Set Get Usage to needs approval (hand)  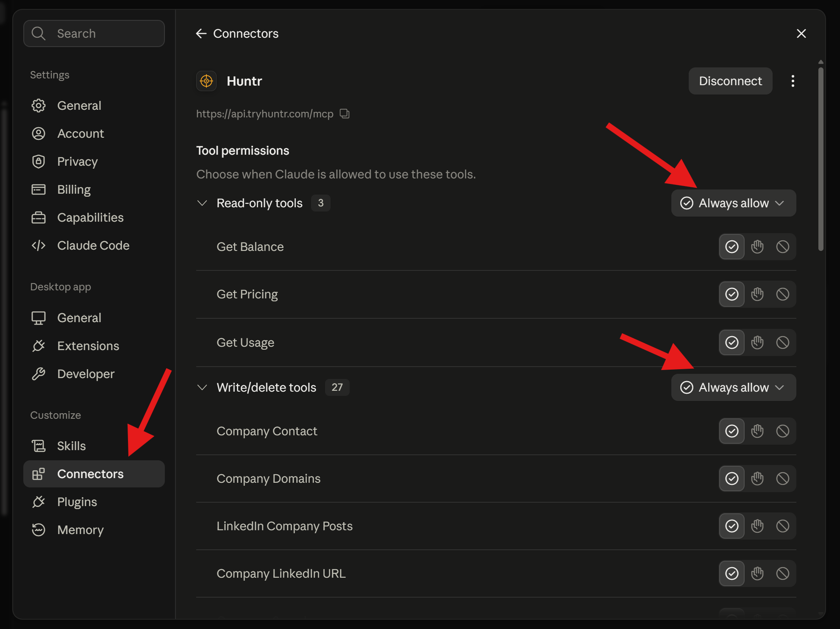pyautogui.click(x=757, y=342)
